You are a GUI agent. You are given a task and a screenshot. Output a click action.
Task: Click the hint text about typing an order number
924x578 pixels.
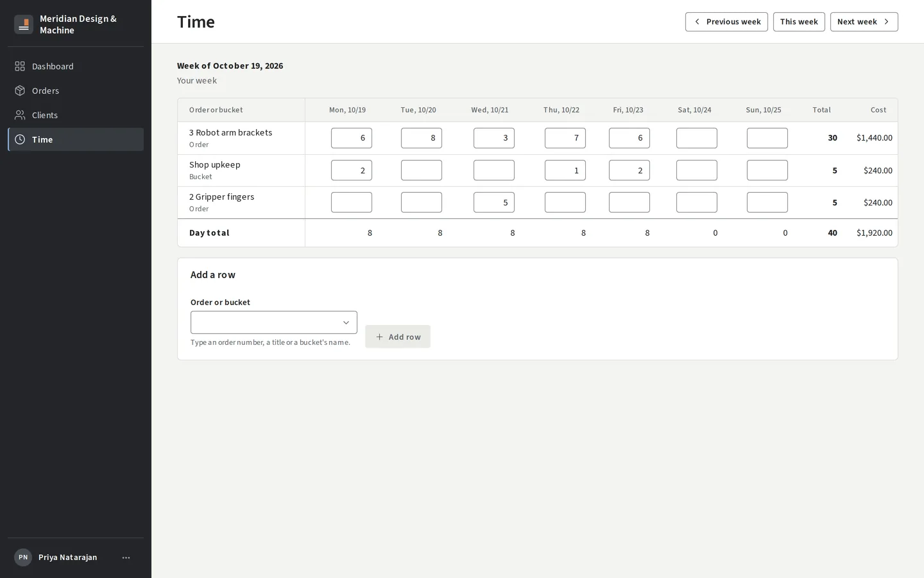pos(270,342)
